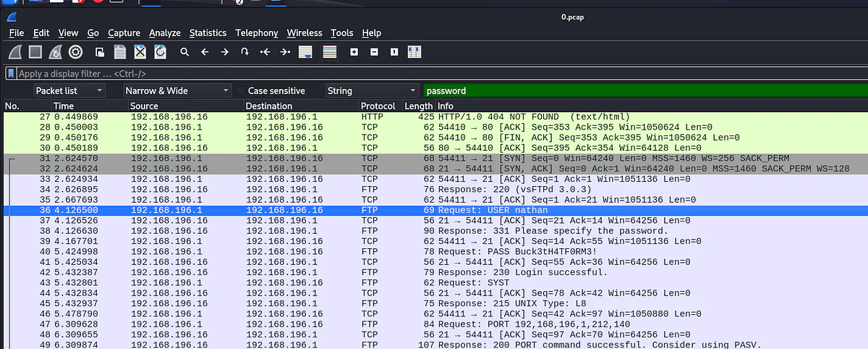The width and height of the screenshot is (868, 349).
Task: Jump to the last packet
Action: point(284,52)
